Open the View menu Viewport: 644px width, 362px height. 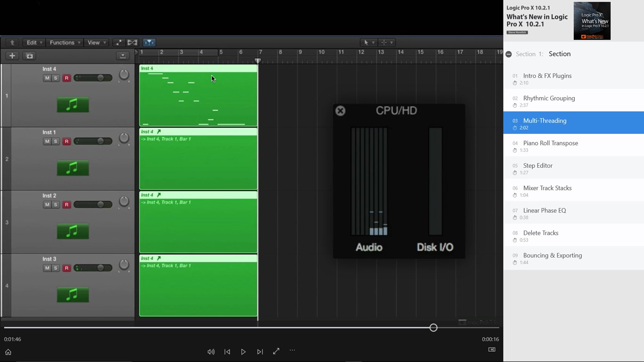pos(96,42)
